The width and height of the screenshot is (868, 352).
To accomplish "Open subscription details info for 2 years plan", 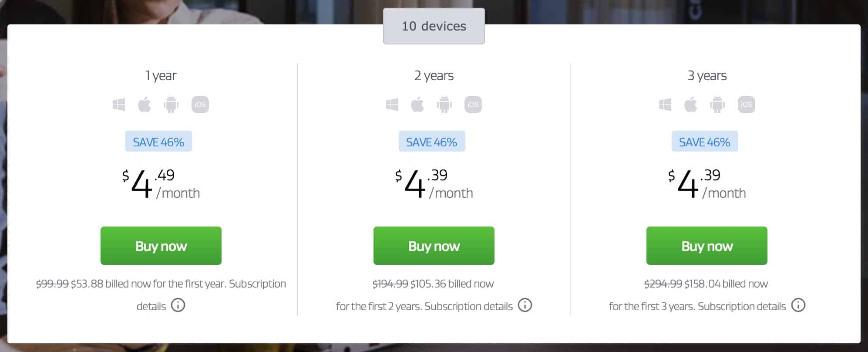I will pyautogui.click(x=525, y=305).
